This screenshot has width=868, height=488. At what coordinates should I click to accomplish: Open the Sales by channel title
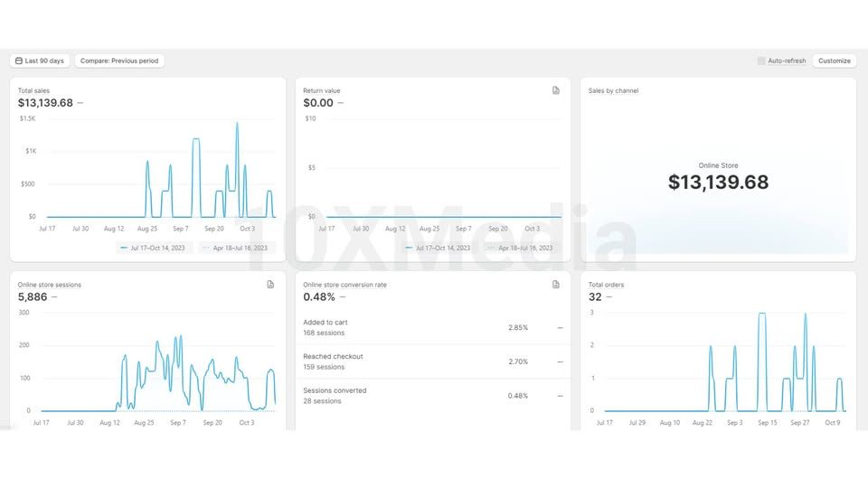(613, 90)
